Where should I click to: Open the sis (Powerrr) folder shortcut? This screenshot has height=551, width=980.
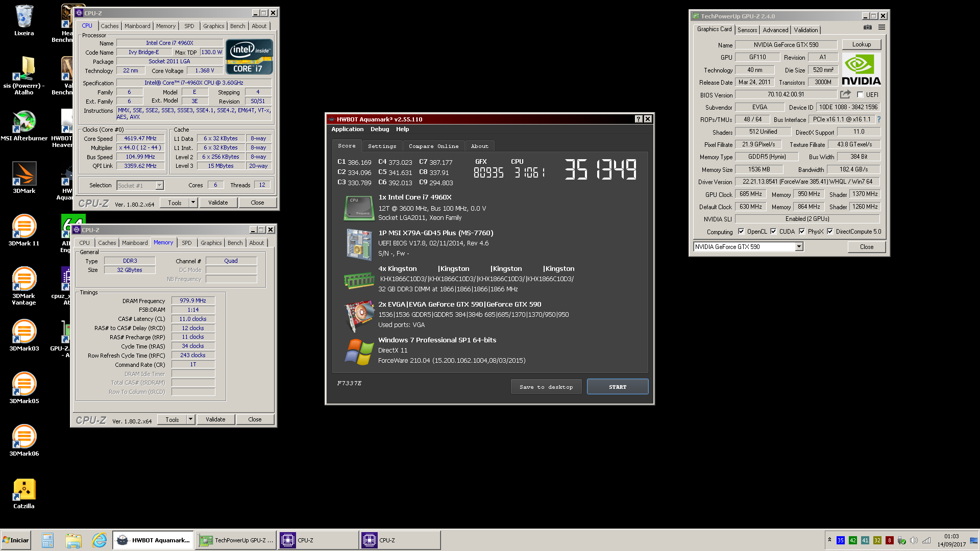pos(24,76)
